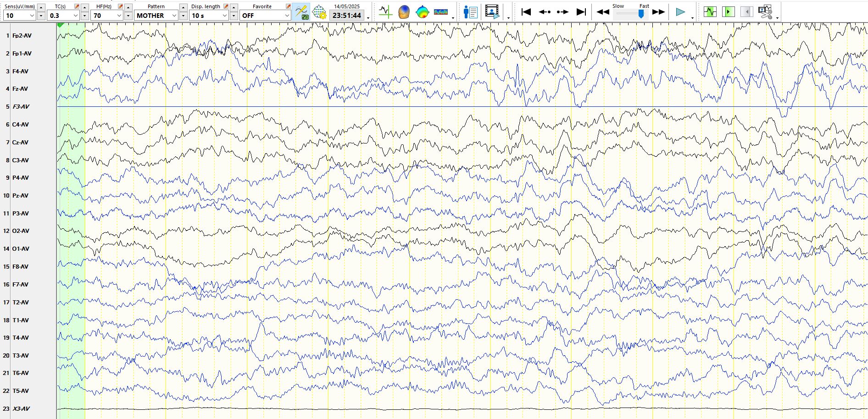Rewind the EEG playback
Image resolution: width=868 pixels, height=419 pixels.
(603, 12)
